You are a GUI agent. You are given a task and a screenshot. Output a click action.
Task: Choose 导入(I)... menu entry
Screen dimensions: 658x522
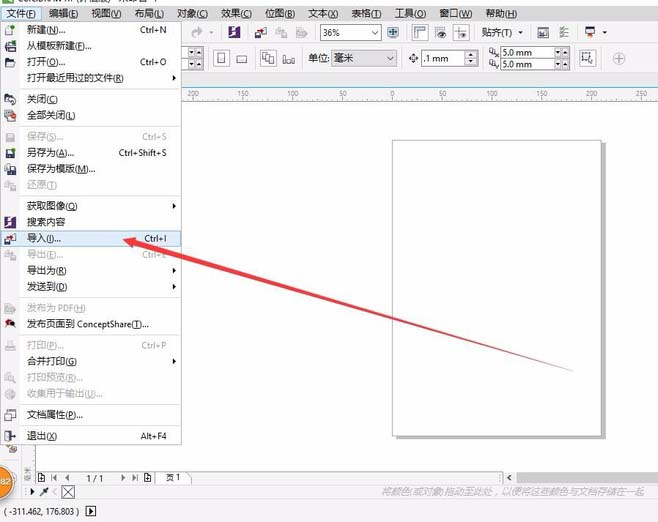click(91, 238)
